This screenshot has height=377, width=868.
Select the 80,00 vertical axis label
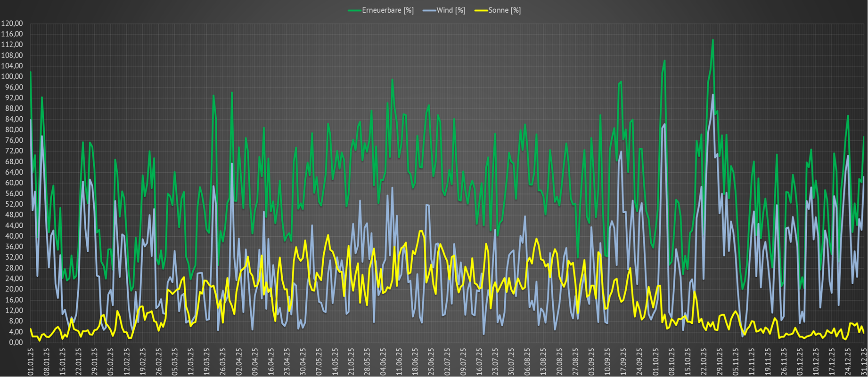[x=13, y=130]
